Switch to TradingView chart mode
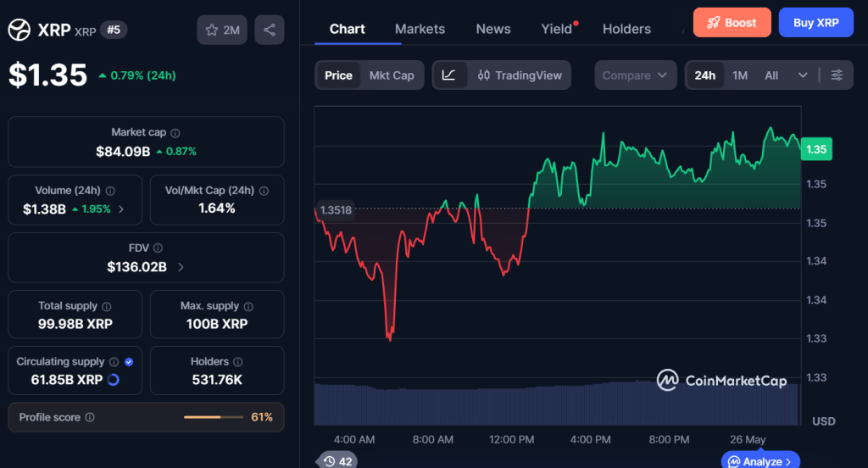The height and width of the screenshot is (468, 868). tap(520, 75)
